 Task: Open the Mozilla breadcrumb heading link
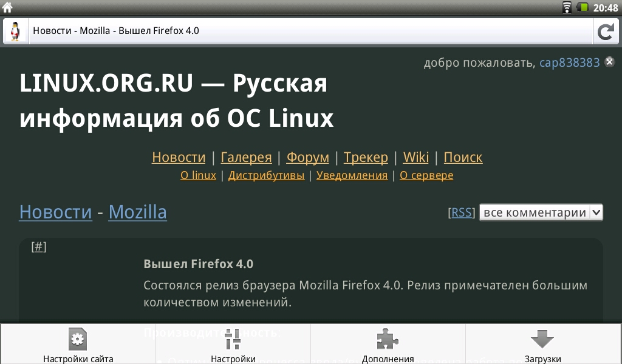click(x=138, y=212)
